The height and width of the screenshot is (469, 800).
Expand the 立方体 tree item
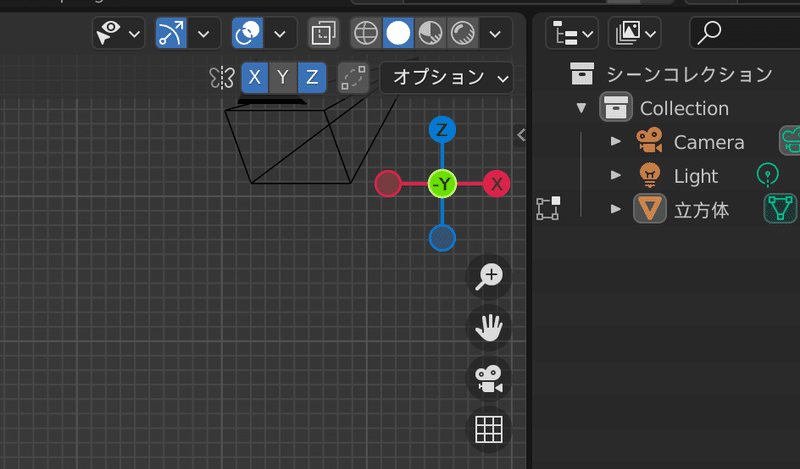pyautogui.click(x=616, y=209)
